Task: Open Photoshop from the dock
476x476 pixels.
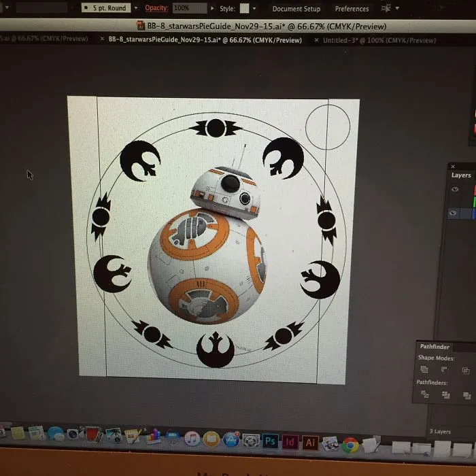Action: coord(270,441)
